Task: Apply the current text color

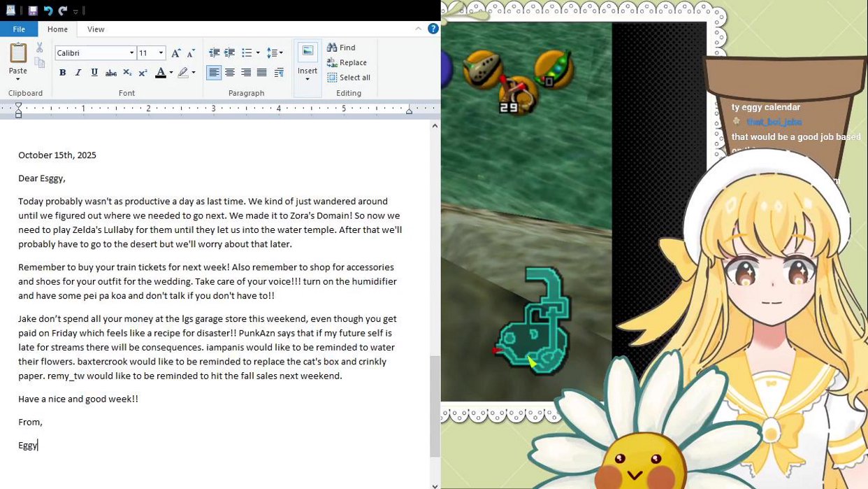Action: pyautogui.click(x=161, y=73)
